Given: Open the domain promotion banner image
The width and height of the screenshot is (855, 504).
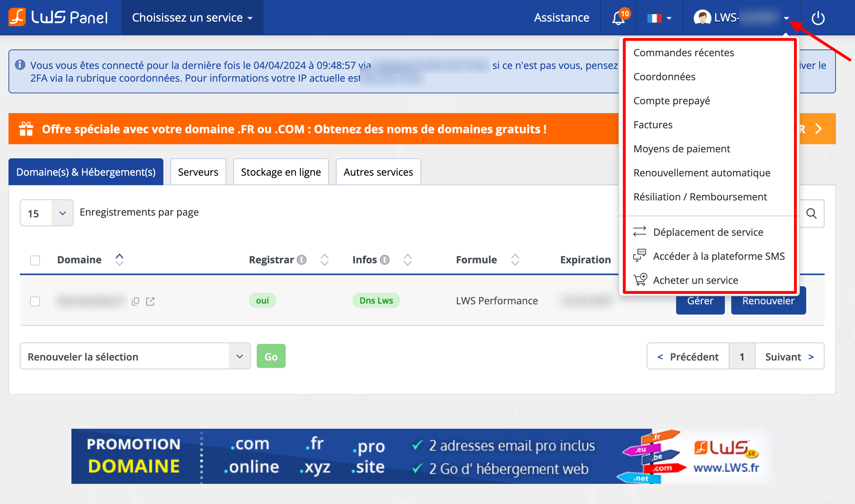Looking at the screenshot, I should point(422,456).
